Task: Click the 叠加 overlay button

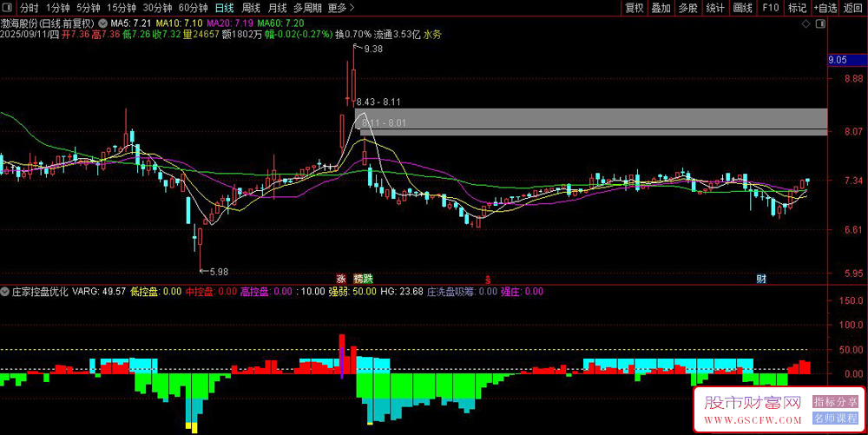Action: pyautogui.click(x=661, y=8)
